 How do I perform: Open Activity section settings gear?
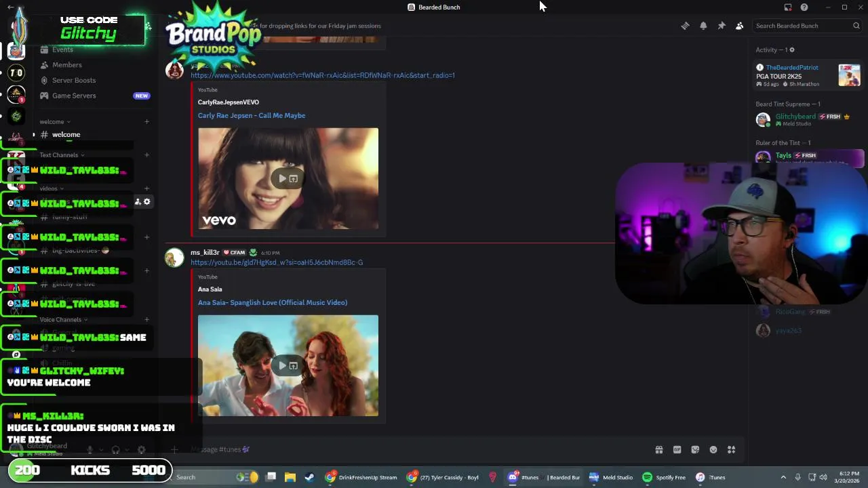click(x=791, y=49)
